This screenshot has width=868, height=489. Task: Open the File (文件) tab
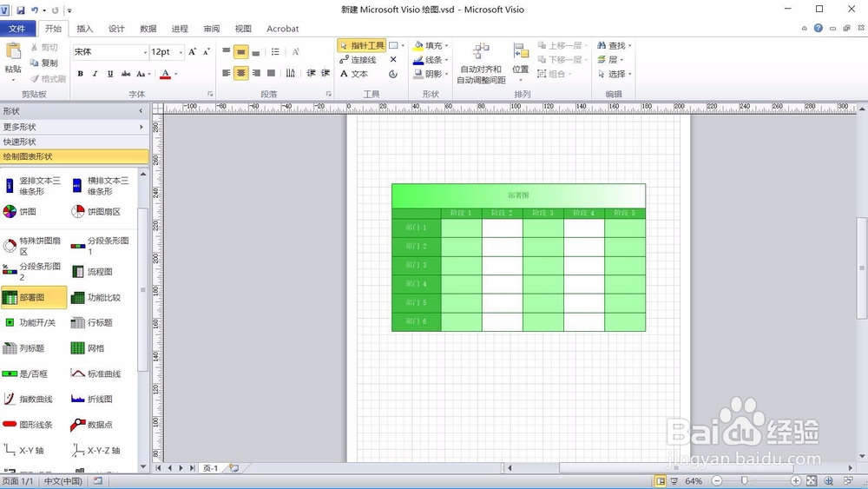pos(17,29)
